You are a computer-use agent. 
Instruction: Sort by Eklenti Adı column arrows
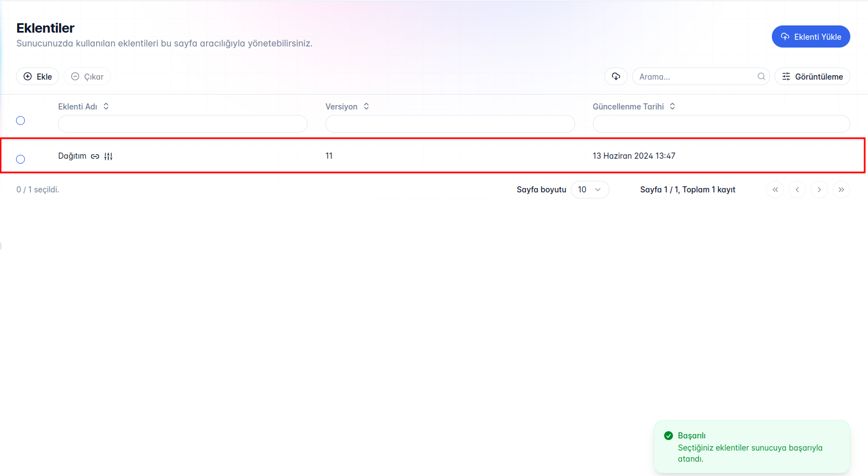click(x=106, y=106)
